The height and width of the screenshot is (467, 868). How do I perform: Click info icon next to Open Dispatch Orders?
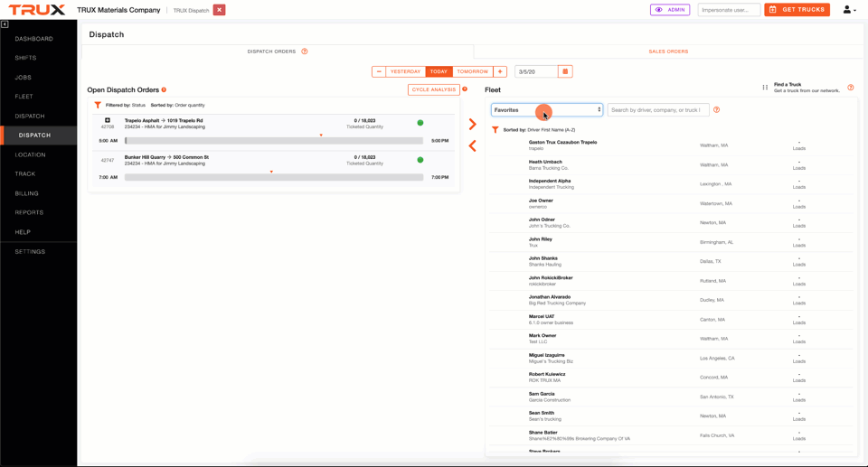pyautogui.click(x=164, y=89)
